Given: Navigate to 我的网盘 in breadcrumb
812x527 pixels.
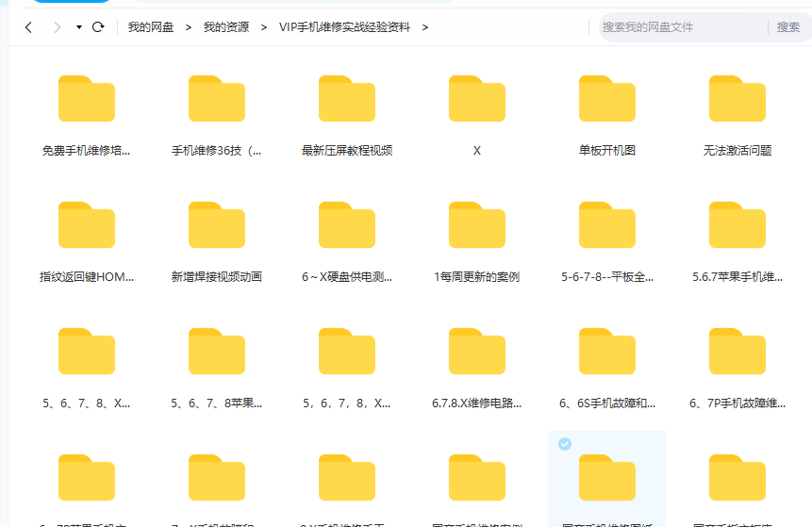Looking at the screenshot, I should point(151,27).
